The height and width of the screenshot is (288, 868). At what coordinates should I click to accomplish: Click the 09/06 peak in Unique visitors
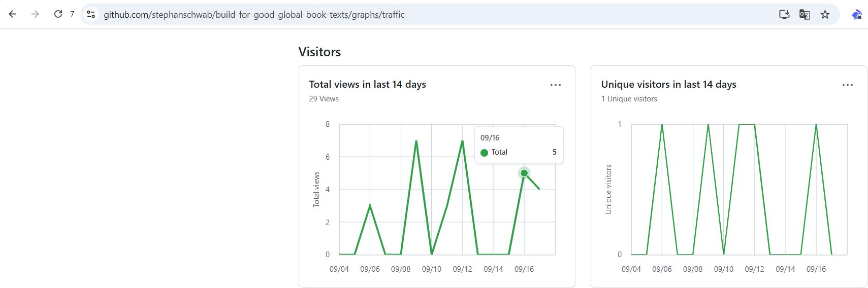[x=662, y=125]
